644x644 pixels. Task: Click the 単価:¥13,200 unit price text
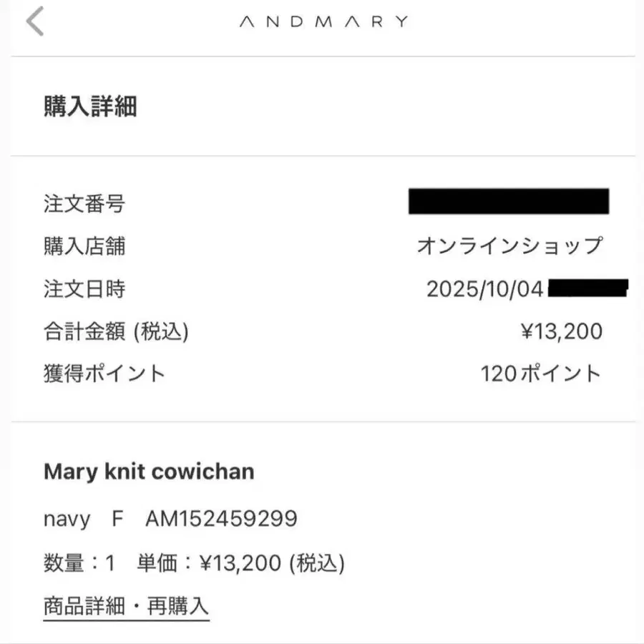240,564
